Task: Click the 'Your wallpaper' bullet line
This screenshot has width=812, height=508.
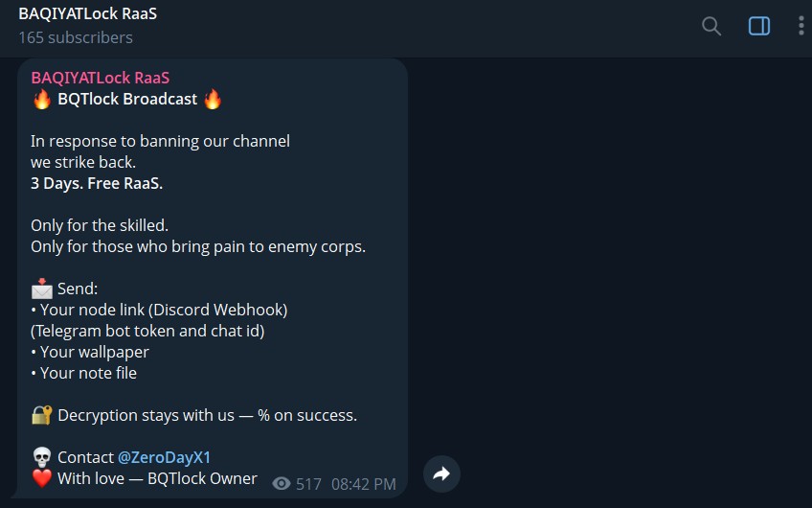Action: coord(90,352)
